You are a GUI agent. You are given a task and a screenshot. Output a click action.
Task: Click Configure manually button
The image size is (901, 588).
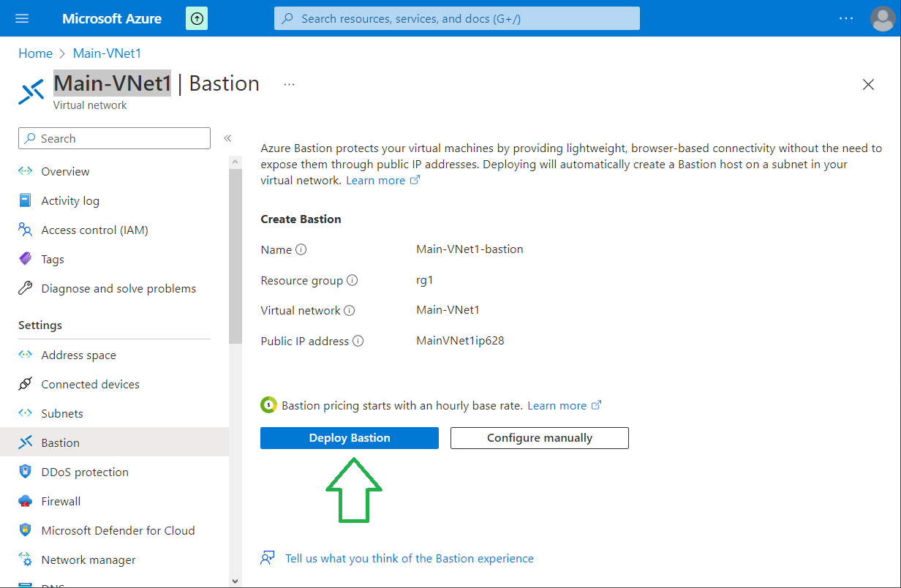coord(540,438)
